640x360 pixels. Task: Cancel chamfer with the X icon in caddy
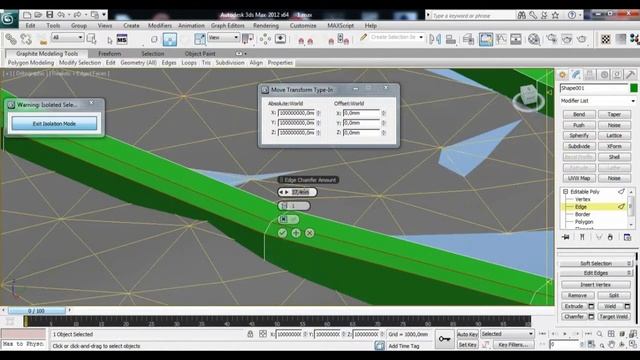310,233
